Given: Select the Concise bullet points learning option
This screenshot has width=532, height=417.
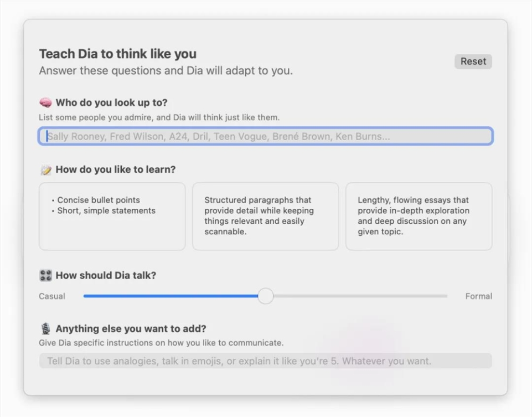Looking at the screenshot, I should 112,216.
